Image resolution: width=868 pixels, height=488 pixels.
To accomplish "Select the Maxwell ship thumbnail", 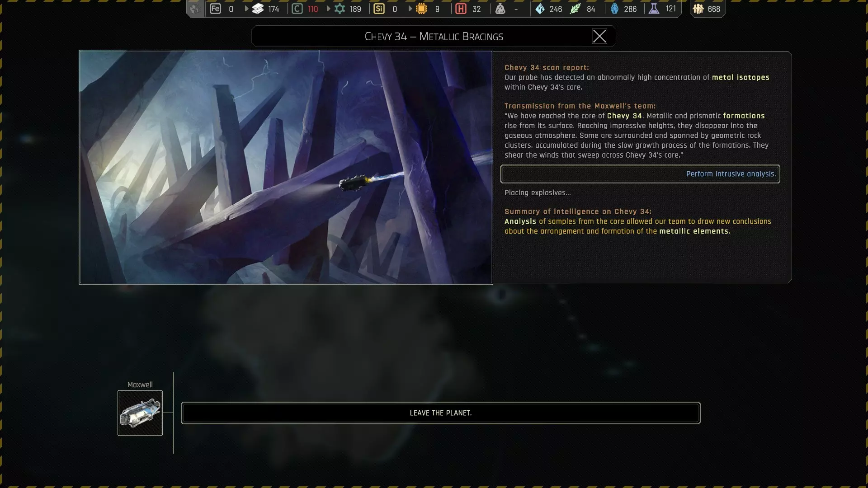I will pos(140,413).
